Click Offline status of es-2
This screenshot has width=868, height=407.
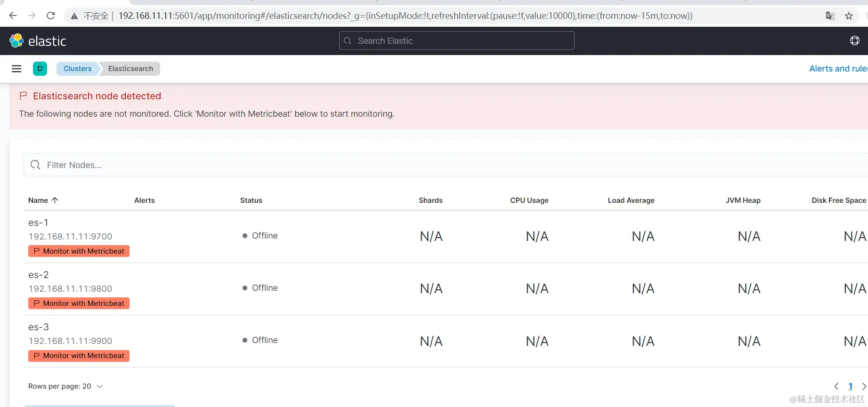point(260,288)
